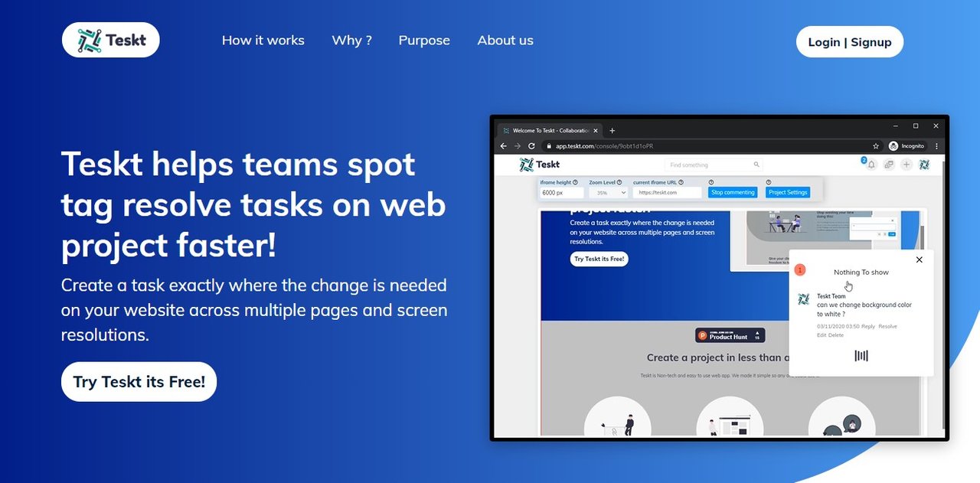Screen dimensions: 980x483
Task: Reload the page with the refresh icon
Action: [x=531, y=145]
